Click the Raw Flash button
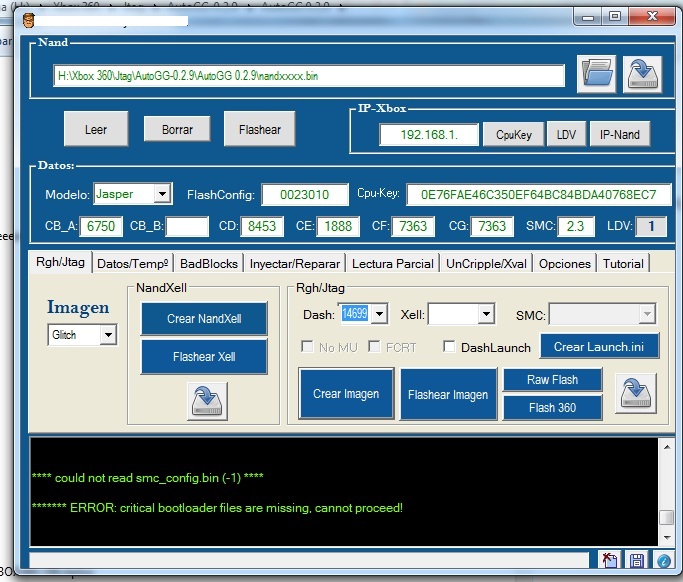This screenshot has width=683, height=582. [552, 379]
